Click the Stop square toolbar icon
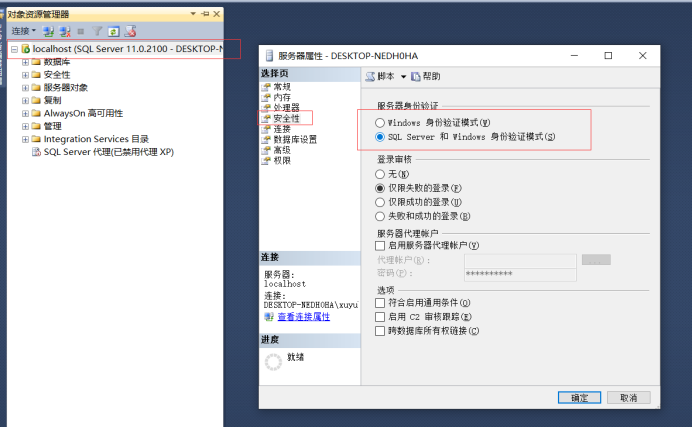This screenshot has height=428, width=692. point(81,31)
